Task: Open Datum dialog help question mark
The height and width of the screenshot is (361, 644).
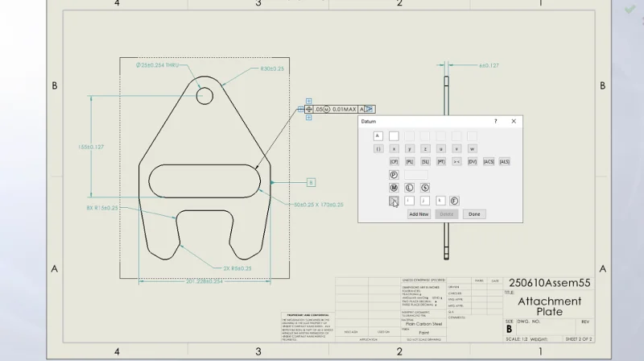Action: point(495,122)
